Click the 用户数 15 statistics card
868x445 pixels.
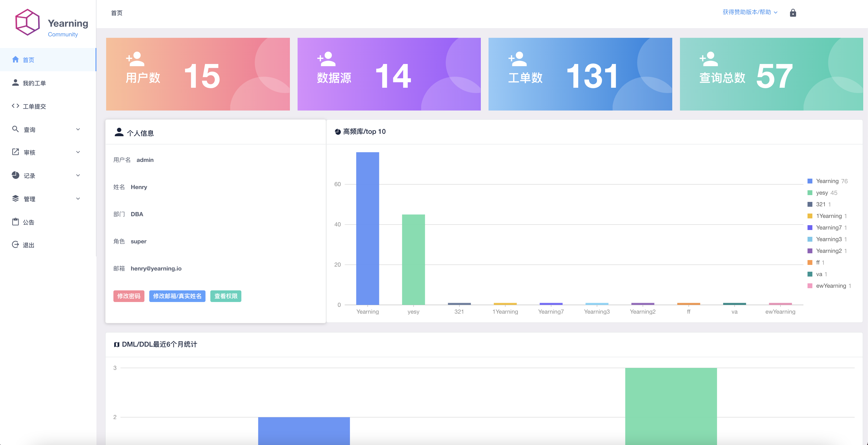point(198,74)
